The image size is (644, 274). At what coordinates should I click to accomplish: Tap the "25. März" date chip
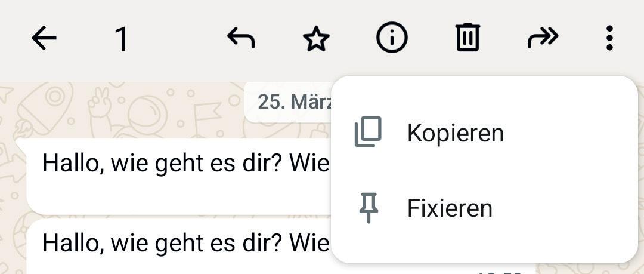coord(292,102)
